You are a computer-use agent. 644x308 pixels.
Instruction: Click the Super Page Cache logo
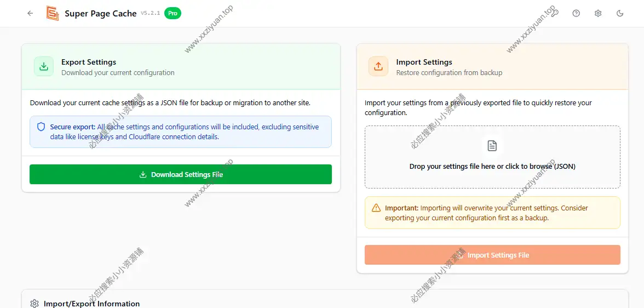click(53, 13)
